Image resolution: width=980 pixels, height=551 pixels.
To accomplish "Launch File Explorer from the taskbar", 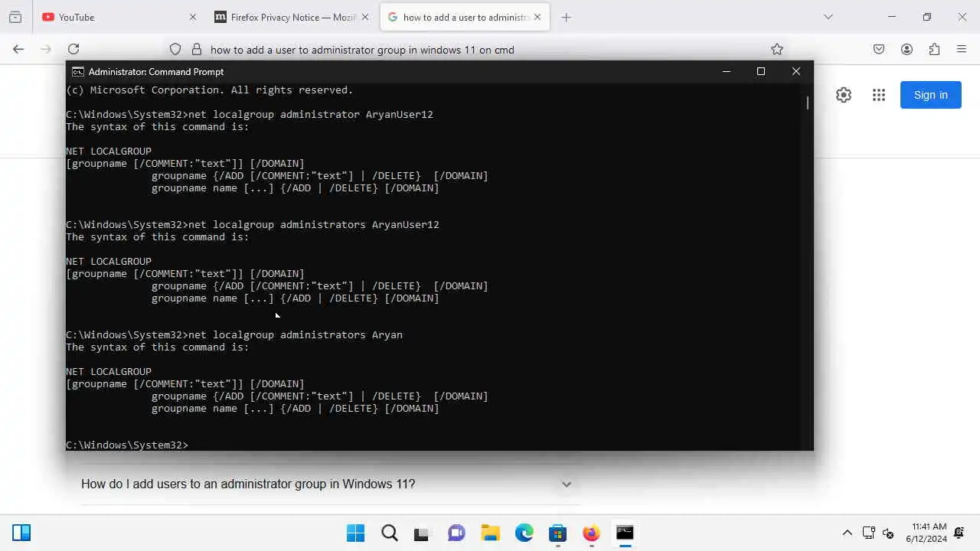I will tap(490, 533).
